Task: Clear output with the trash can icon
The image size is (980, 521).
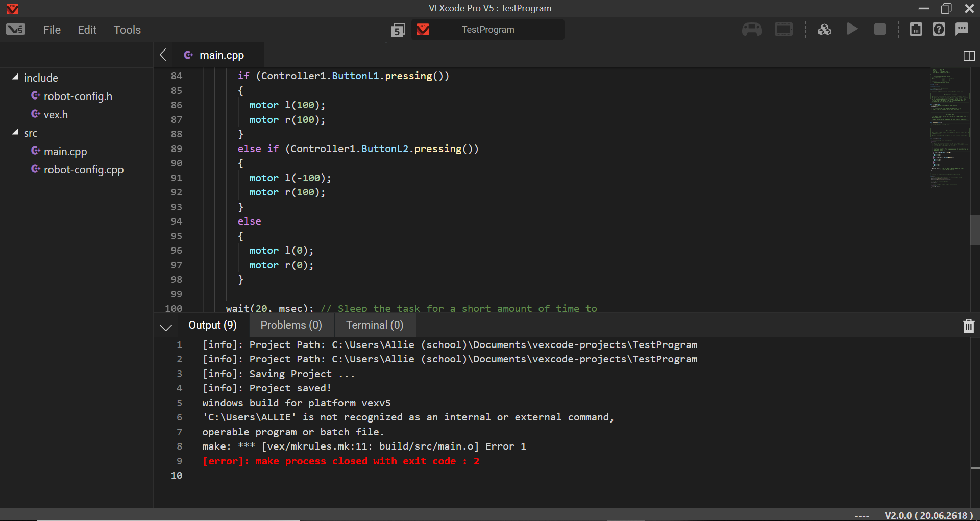Action: point(968,326)
